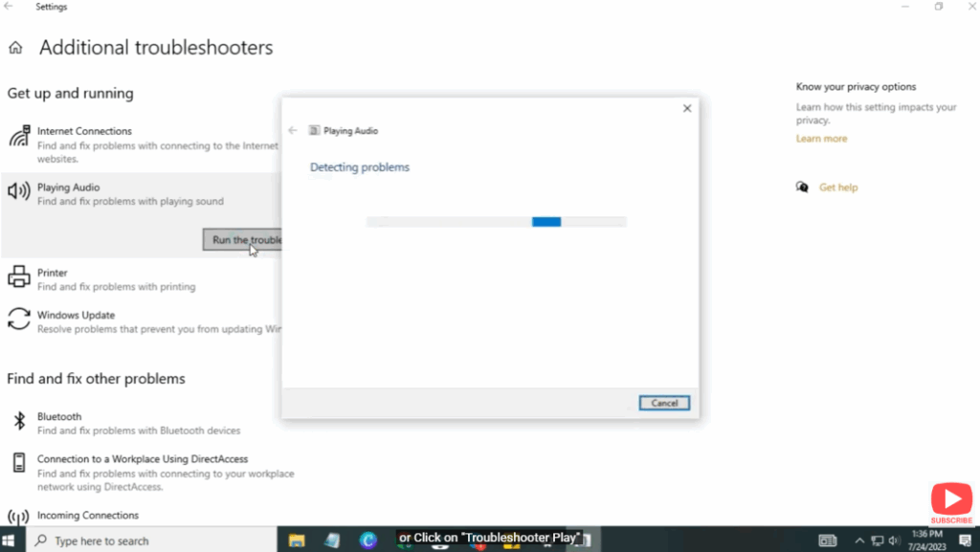Click the Run the troubleshooter button
980x552 pixels.
243,240
